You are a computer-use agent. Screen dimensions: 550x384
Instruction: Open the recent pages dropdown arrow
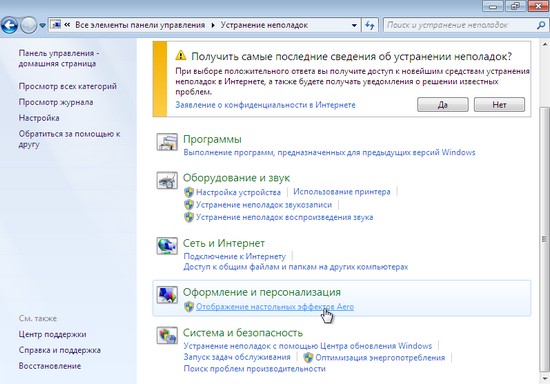42,26
